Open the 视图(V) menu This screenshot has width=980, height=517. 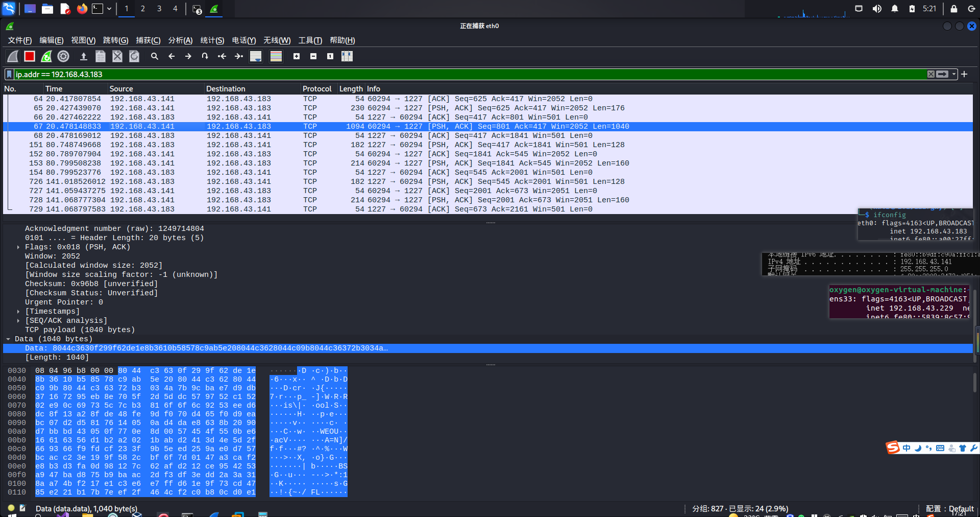coord(83,40)
